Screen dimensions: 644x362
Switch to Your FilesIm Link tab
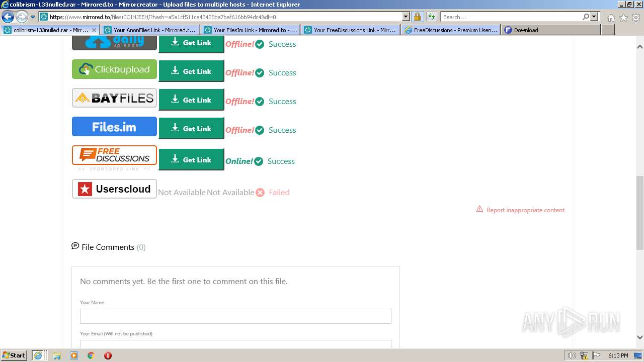(250, 30)
